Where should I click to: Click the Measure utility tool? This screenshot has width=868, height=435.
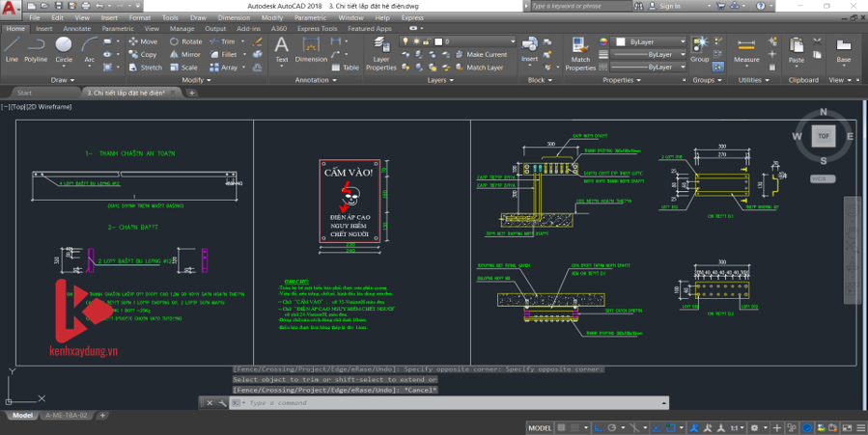[746, 49]
